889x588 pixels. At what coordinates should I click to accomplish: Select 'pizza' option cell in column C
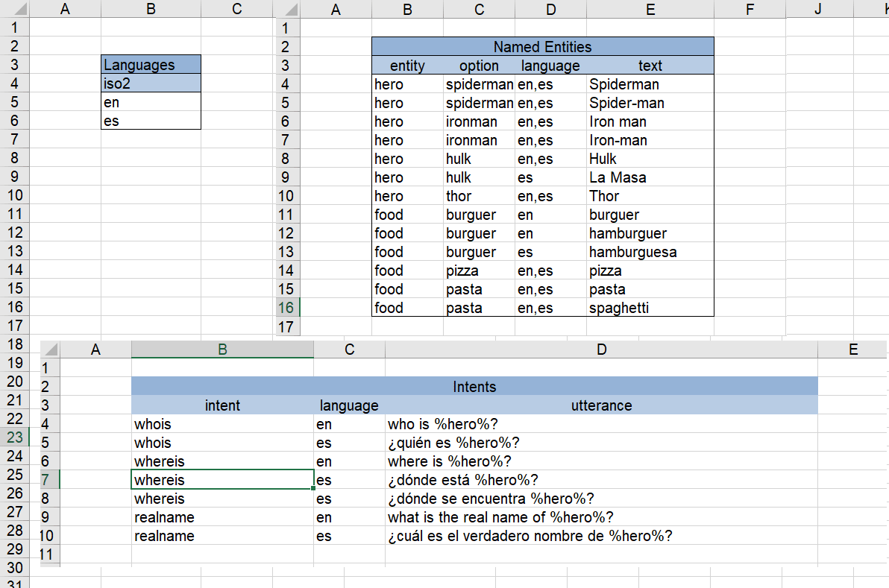click(479, 271)
